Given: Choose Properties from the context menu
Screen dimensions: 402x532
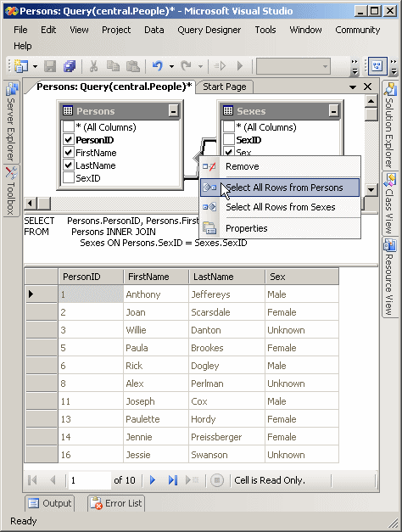Looking at the screenshot, I should tap(280, 228).
